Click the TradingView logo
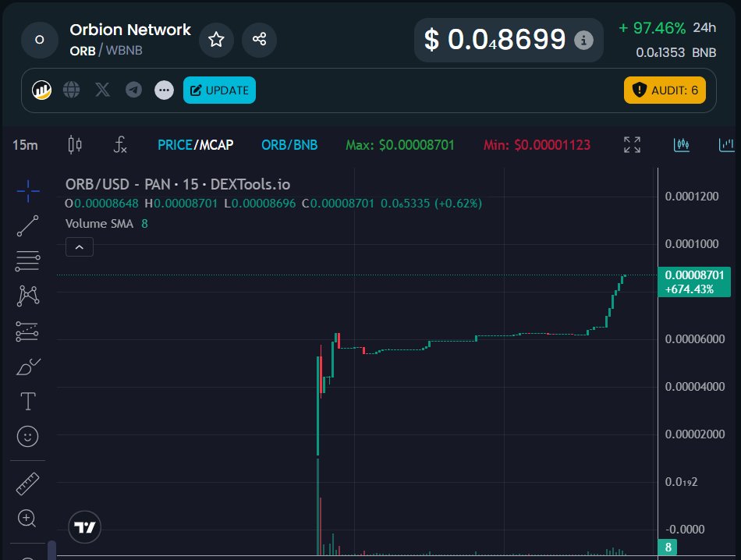Image resolution: width=741 pixels, height=560 pixels. click(x=84, y=527)
